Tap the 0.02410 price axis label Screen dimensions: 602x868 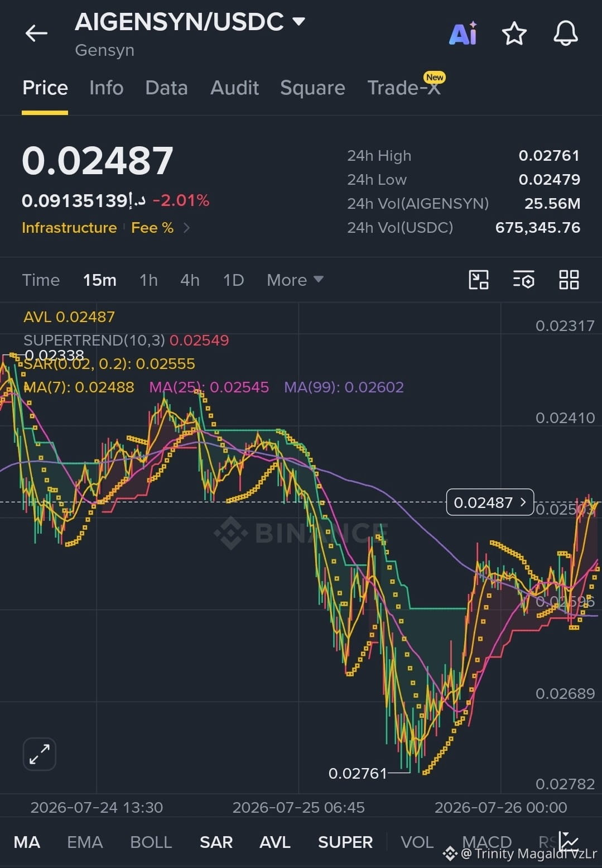click(565, 418)
